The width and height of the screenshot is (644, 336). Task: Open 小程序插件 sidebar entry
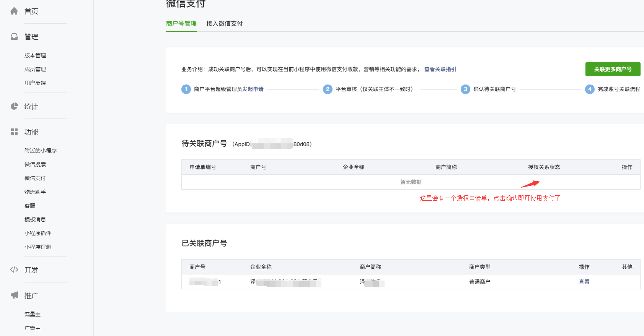(38, 233)
